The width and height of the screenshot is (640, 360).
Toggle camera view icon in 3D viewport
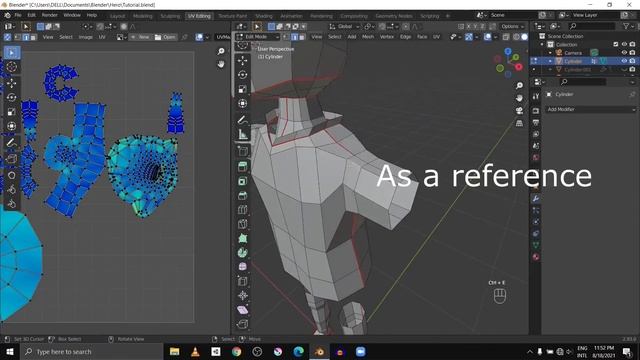[519, 111]
